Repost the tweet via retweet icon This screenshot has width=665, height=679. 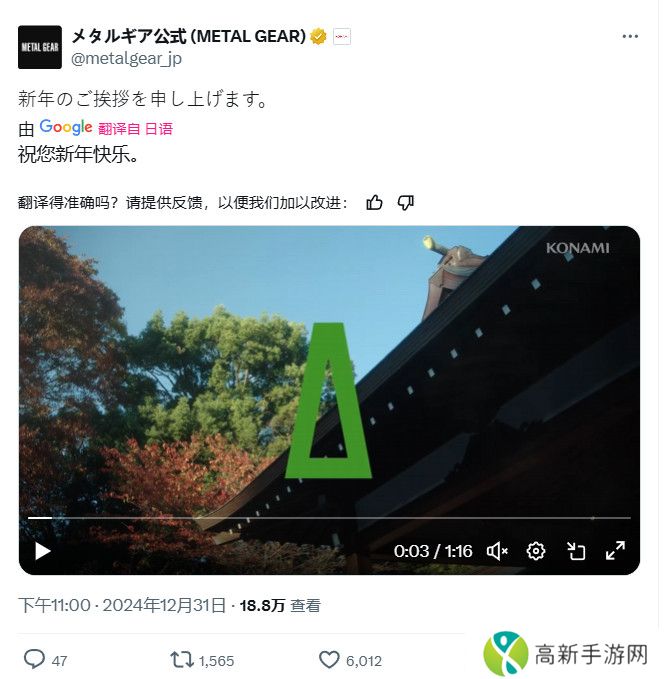(x=181, y=660)
